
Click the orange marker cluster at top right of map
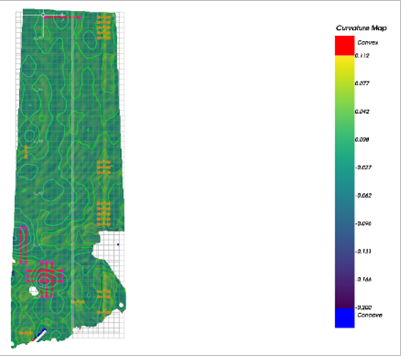(104, 27)
